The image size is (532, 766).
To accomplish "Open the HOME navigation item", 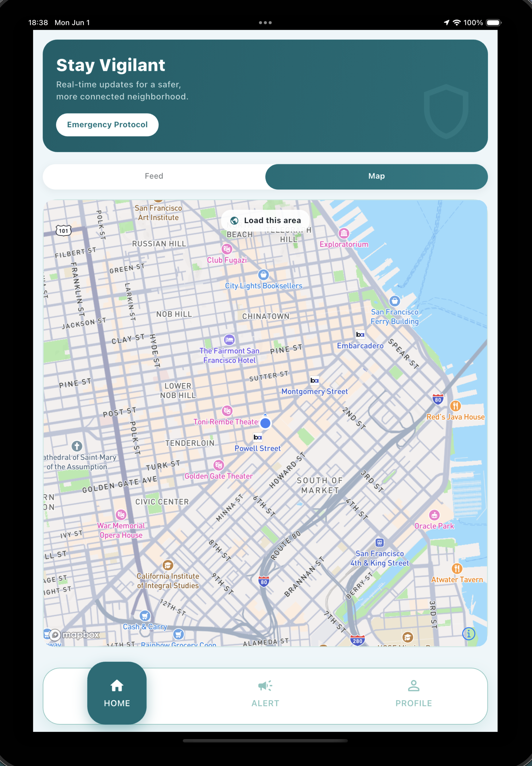I will 117,693.
